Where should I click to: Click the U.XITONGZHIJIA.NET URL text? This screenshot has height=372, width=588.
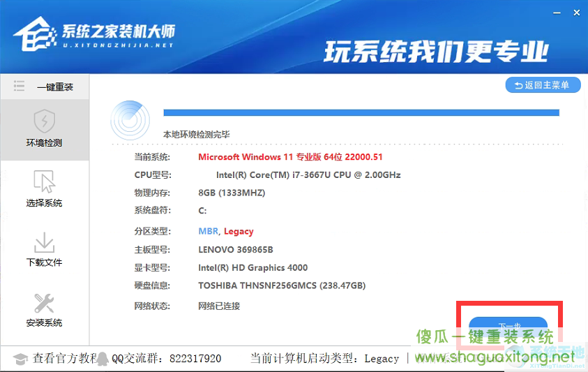pyautogui.click(x=118, y=45)
